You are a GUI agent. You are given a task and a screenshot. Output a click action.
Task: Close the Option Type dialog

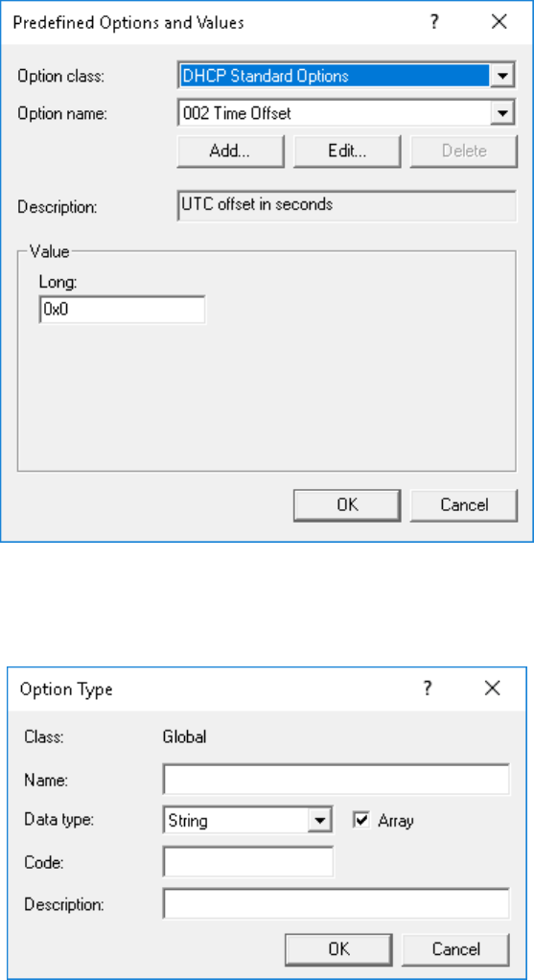click(x=493, y=688)
